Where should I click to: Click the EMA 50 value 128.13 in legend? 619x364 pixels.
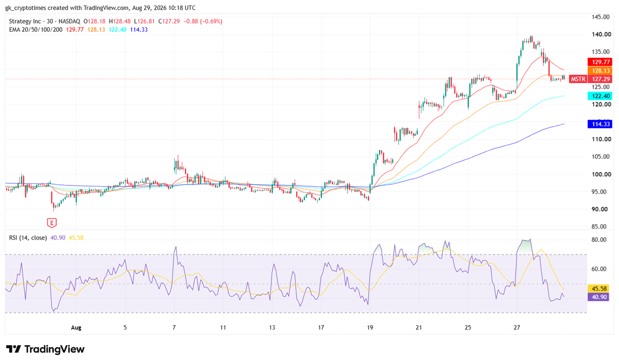tap(96, 30)
